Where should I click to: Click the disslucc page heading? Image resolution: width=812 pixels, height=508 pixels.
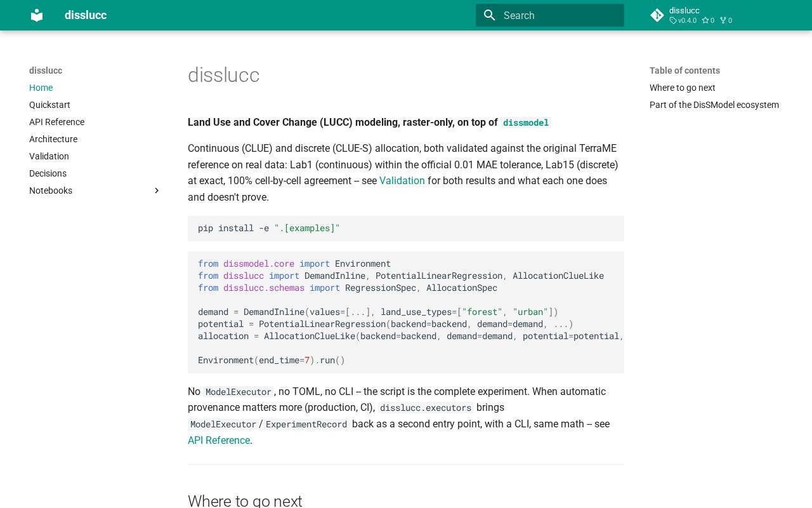(x=223, y=75)
